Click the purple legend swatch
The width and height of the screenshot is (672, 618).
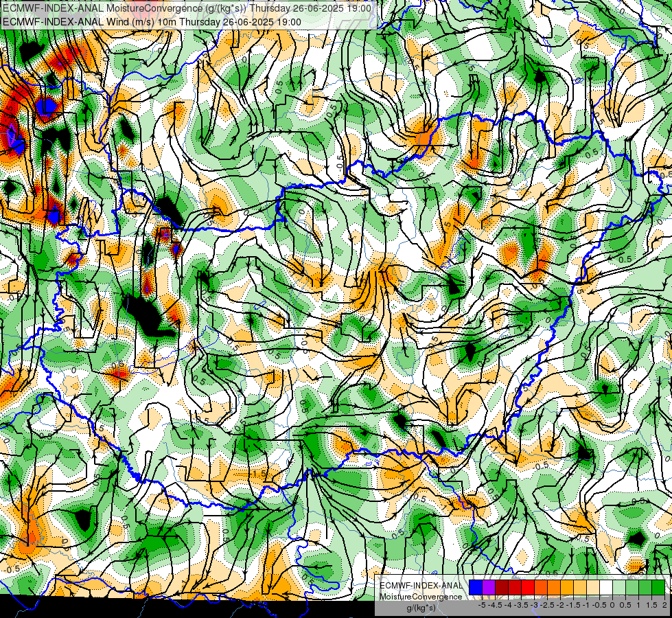pos(489,587)
